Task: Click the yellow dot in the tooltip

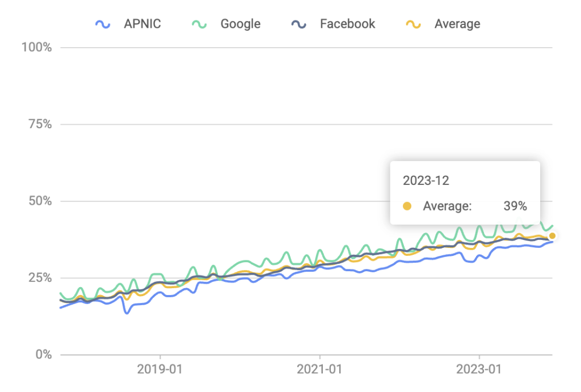Action: click(x=407, y=206)
